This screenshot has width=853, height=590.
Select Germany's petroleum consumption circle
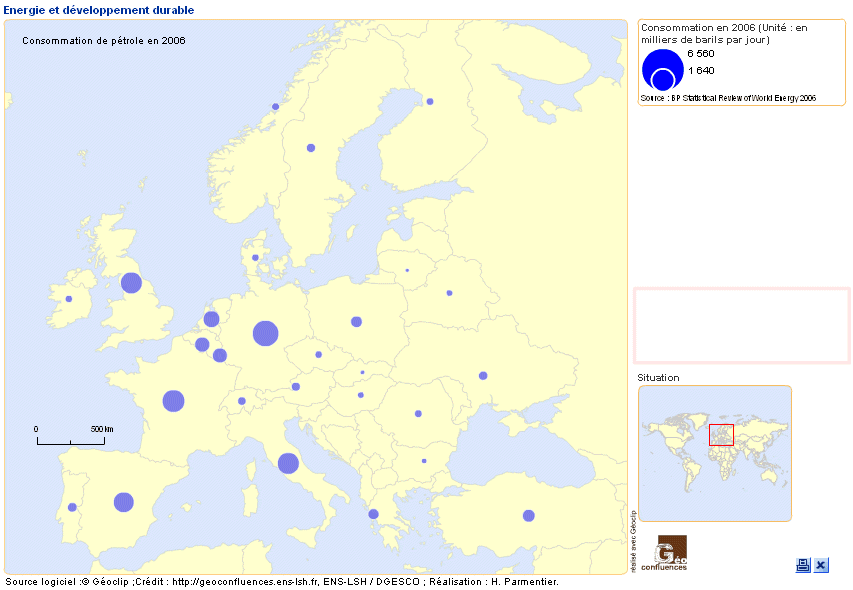pyautogui.click(x=264, y=332)
